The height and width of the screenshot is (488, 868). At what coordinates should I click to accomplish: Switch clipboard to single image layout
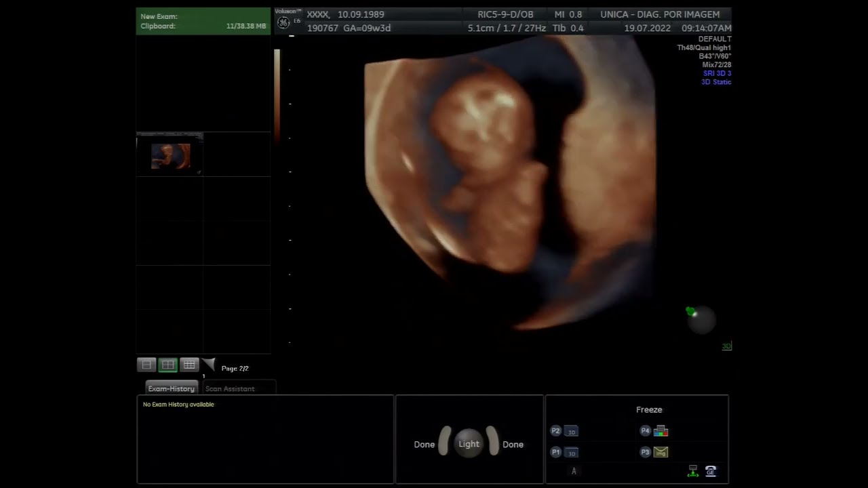click(146, 365)
